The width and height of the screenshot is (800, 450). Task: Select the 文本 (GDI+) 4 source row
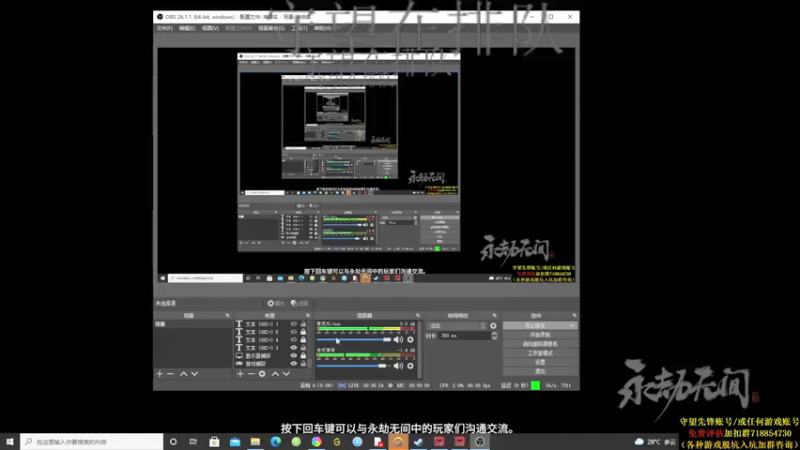(x=272, y=340)
